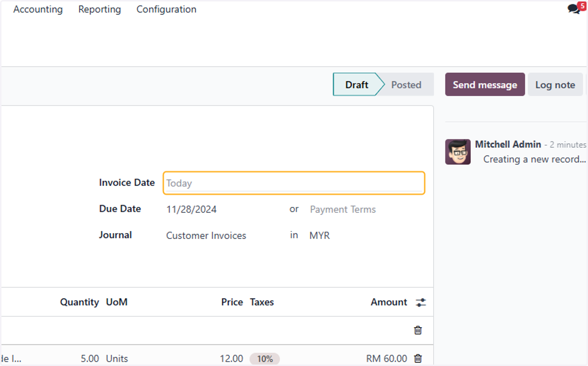Click the RM 60.00 amount cell
This screenshot has height=366, width=588.
point(387,359)
